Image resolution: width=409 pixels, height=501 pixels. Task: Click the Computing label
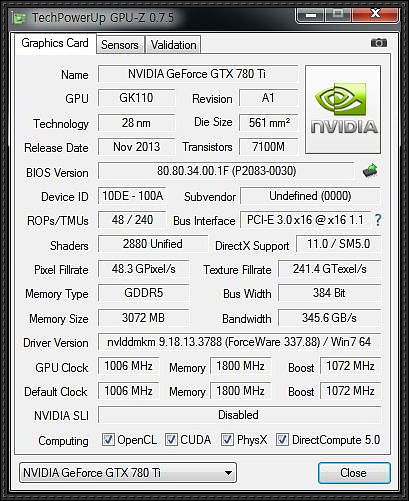point(63,441)
